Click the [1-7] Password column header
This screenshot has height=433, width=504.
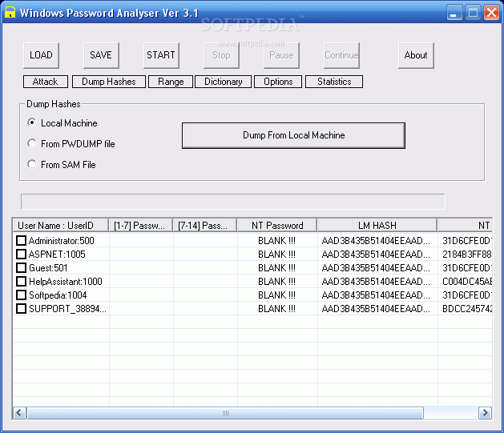tap(141, 226)
